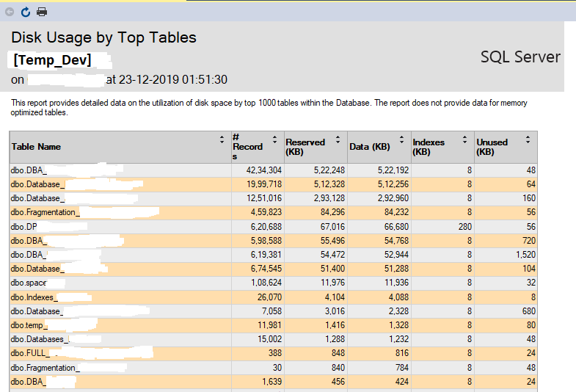Click the refresh report icon
Viewport: 576px width, 392px height.
click(26, 12)
